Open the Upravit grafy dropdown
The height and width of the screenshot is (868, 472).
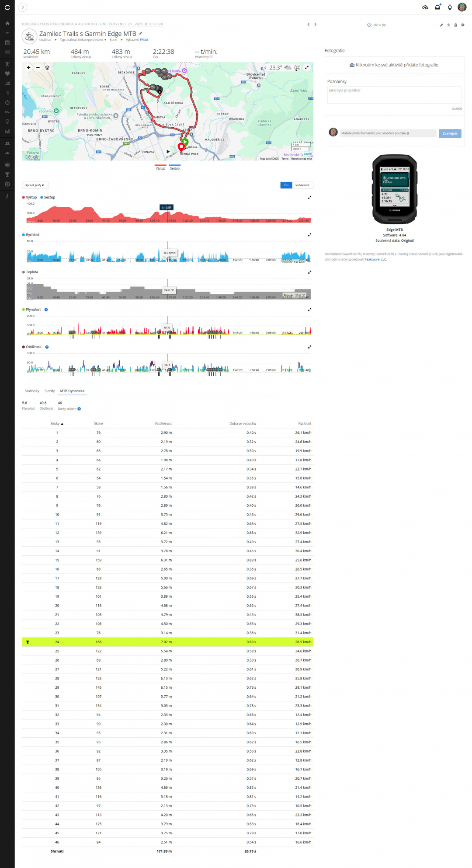pyautogui.click(x=35, y=185)
